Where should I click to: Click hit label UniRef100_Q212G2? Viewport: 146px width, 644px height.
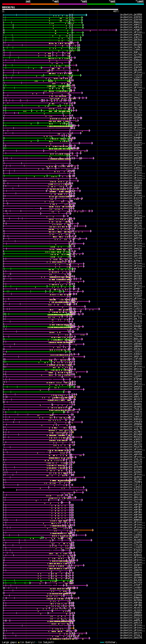131,301
